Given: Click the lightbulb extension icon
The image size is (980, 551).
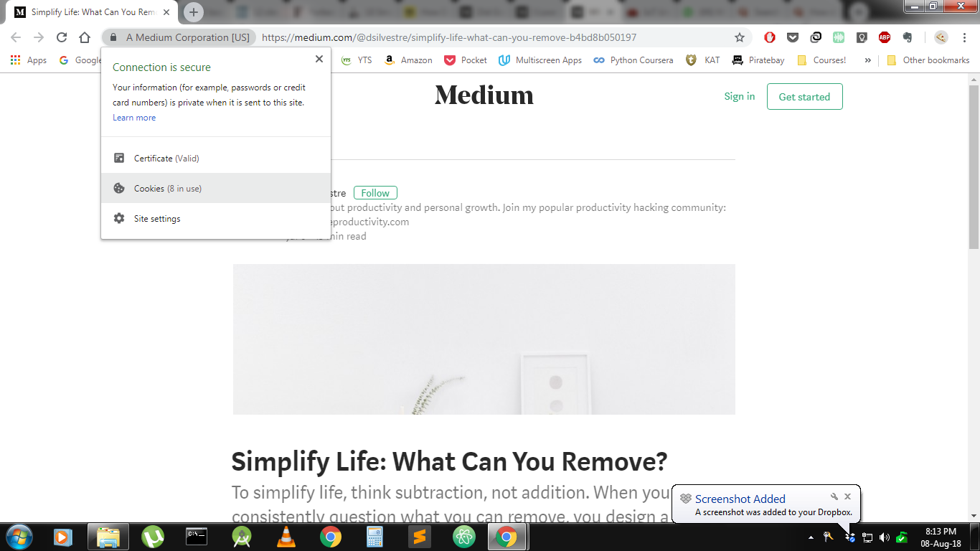Looking at the screenshot, I should point(862,37).
